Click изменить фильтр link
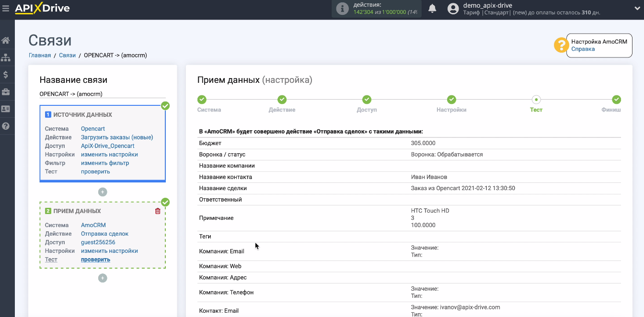644x317 pixels. pyautogui.click(x=105, y=163)
